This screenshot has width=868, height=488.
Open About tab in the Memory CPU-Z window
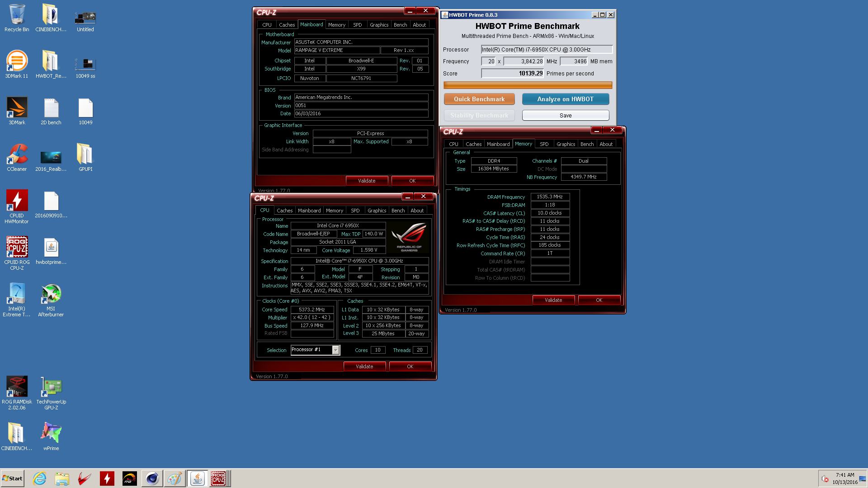click(x=606, y=144)
